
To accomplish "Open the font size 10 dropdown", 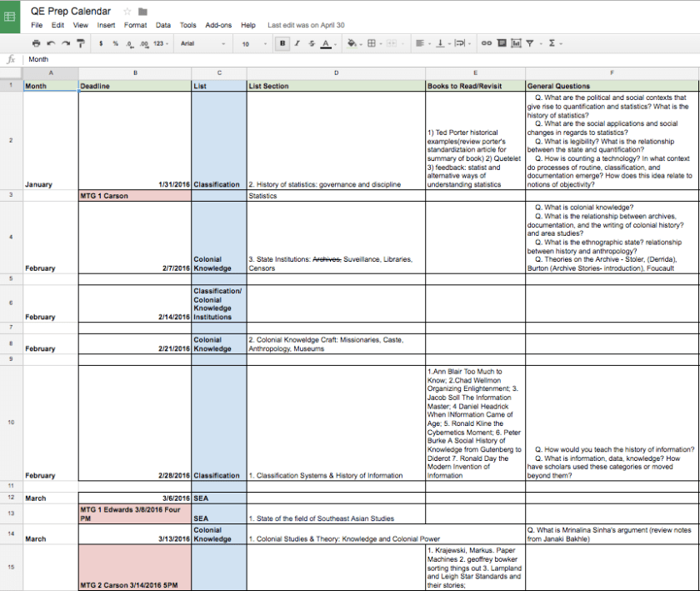I will (x=251, y=43).
